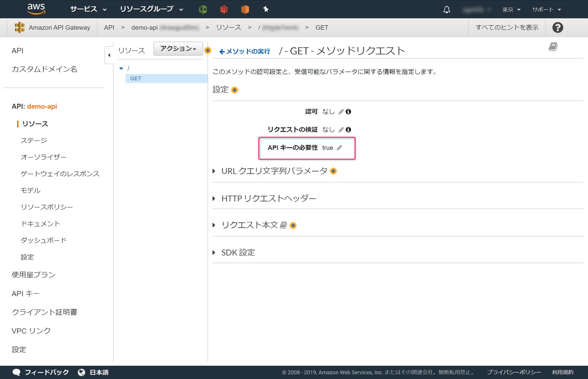Open the 東京 region dropdown
The height and width of the screenshot is (379, 588).
pyautogui.click(x=511, y=10)
